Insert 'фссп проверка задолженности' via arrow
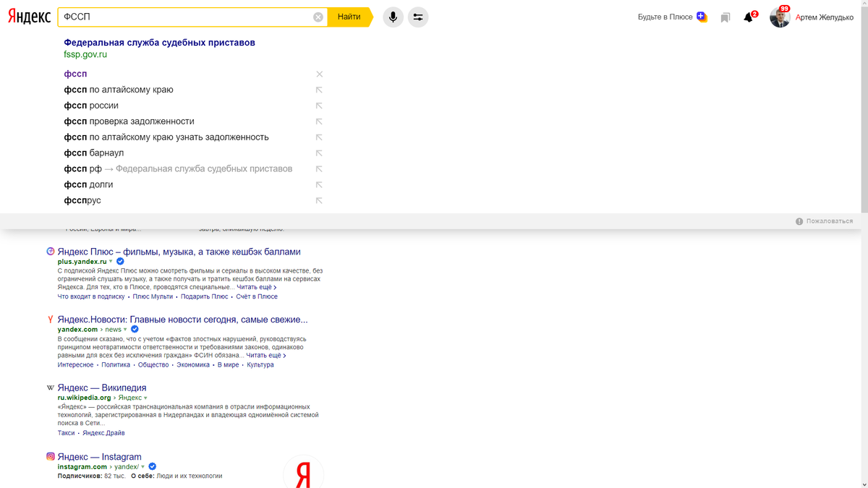The width and height of the screenshot is (868, 488). [319, 121]
